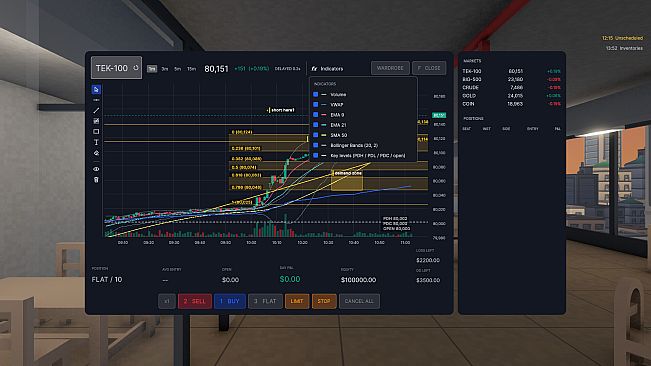This screenshot has width=651, height=366.
Task: Select GOLD in the Markets list
Action: (x=512, y=96)
